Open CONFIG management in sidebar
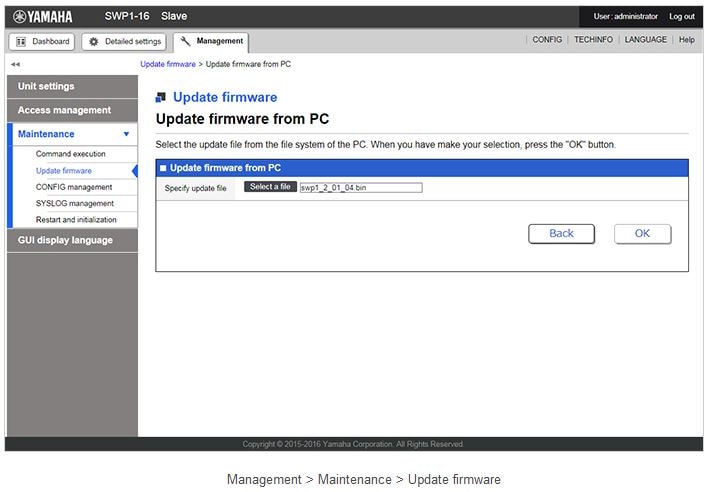 [74, 187]
